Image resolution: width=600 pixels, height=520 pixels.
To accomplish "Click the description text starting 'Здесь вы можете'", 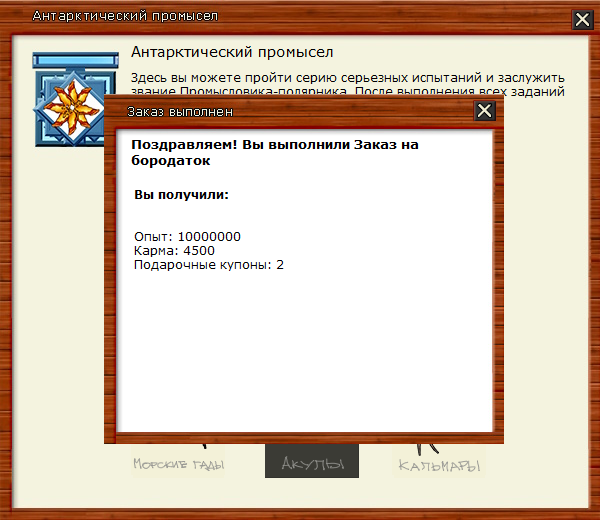I will pyautogui.click(x=349, y=77).
